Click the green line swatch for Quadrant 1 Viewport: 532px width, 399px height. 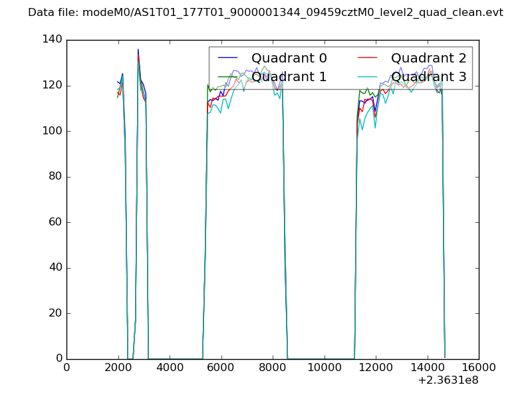(228, 76)
